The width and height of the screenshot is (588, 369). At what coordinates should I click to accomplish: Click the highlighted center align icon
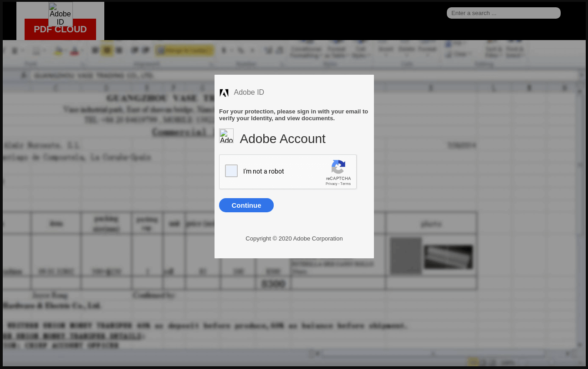(x=107, y=51)
